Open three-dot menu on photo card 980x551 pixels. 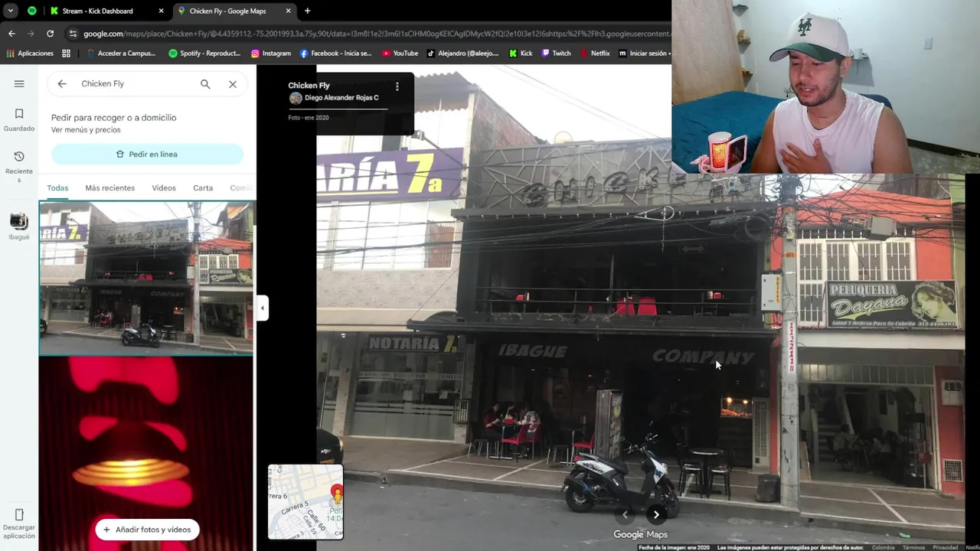[x=397, y=86]
